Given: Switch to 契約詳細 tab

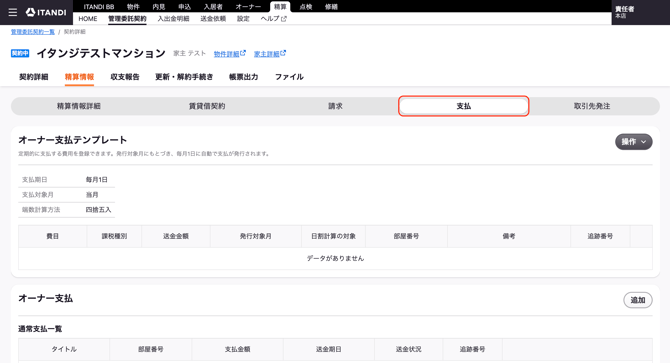Looking at the screenshot, I should point(34,77).
